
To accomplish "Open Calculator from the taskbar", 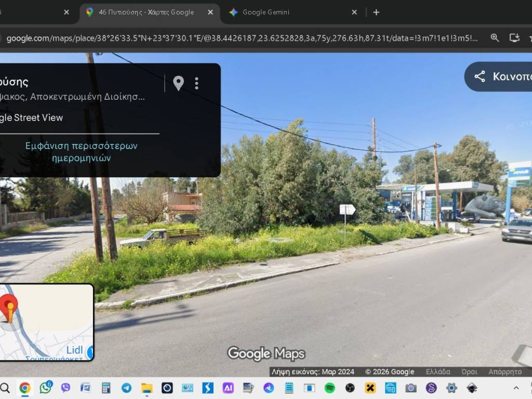I will pyautogui.click(x=106, y=388).
